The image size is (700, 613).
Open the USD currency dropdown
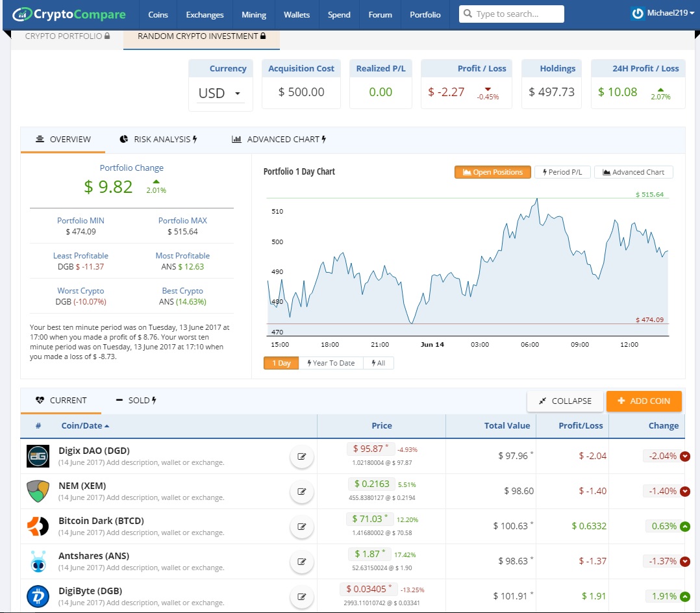pos(221,94)
